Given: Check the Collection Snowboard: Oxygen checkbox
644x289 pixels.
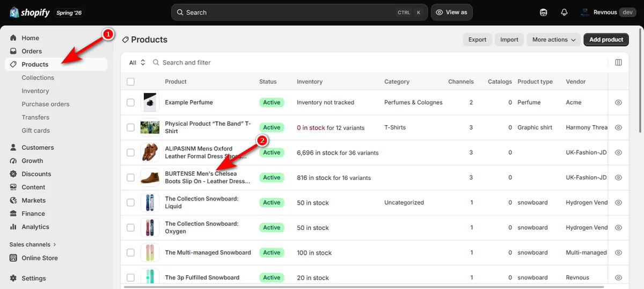Looking at the screenshot, I should point(130,228).
